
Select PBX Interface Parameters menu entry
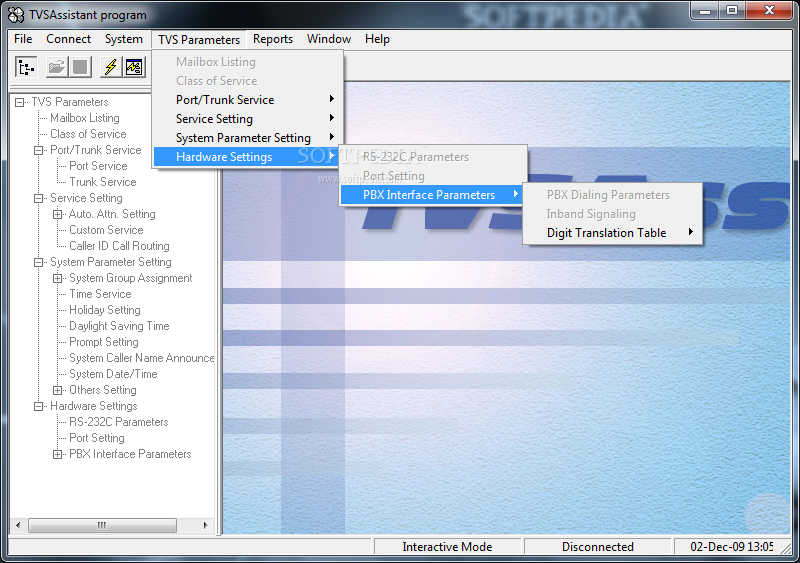coord(431,194)
